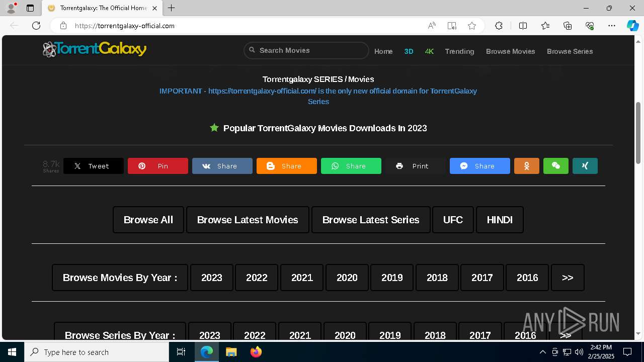The image size is (644, 362).
Task: Click the search magnifier icon
Action: coord(253,50)
